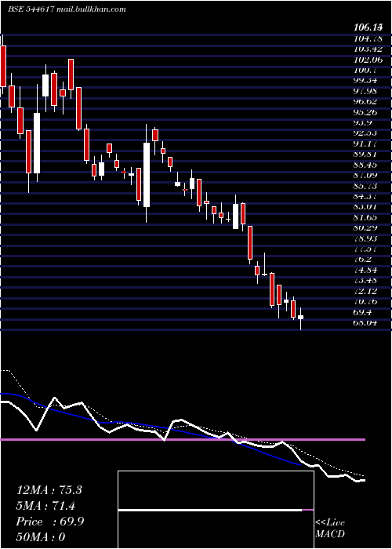This screenshot has height=549, width=392.
Task: Click the 69.4 price axis label
Action: [x=362, y=312]
